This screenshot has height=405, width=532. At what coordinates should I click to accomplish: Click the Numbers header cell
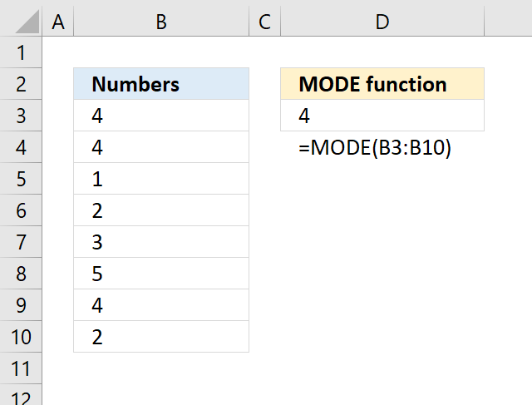(161, 84)
